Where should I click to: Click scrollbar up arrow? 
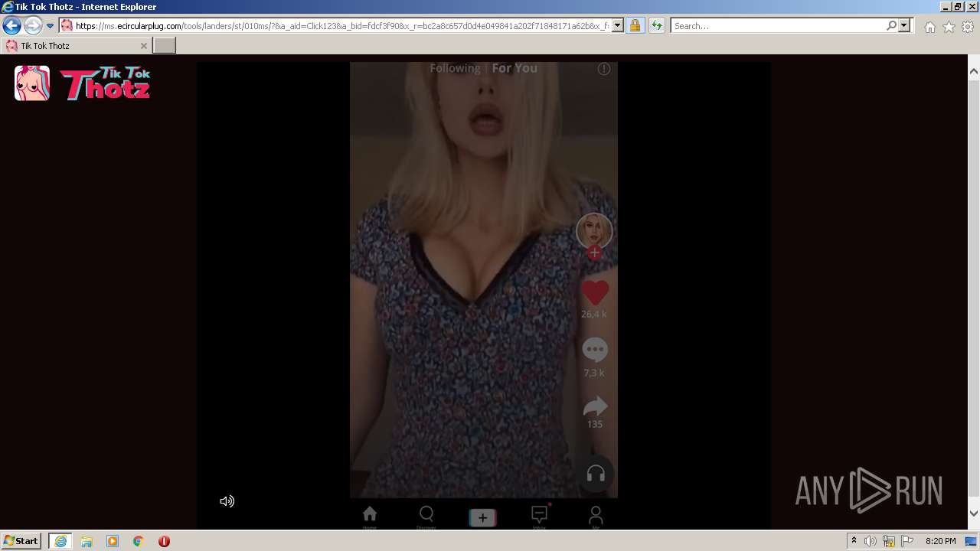pyautogui.click(x=974, y=71)
